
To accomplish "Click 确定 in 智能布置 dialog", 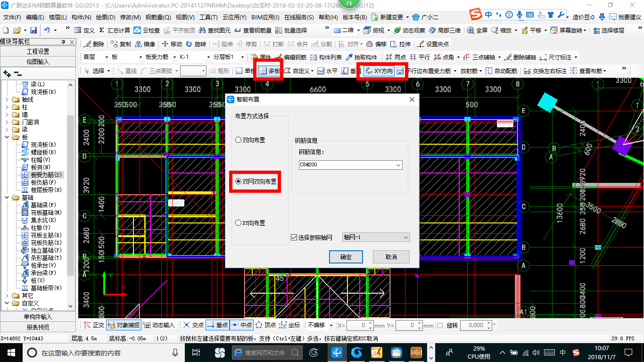I will coord(346,257).
